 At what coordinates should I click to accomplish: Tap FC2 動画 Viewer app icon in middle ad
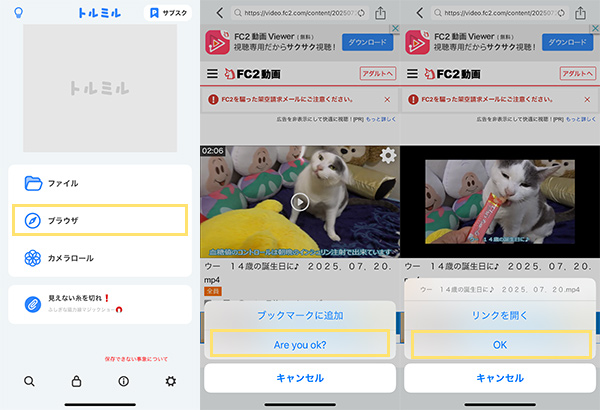coord(217,42)
